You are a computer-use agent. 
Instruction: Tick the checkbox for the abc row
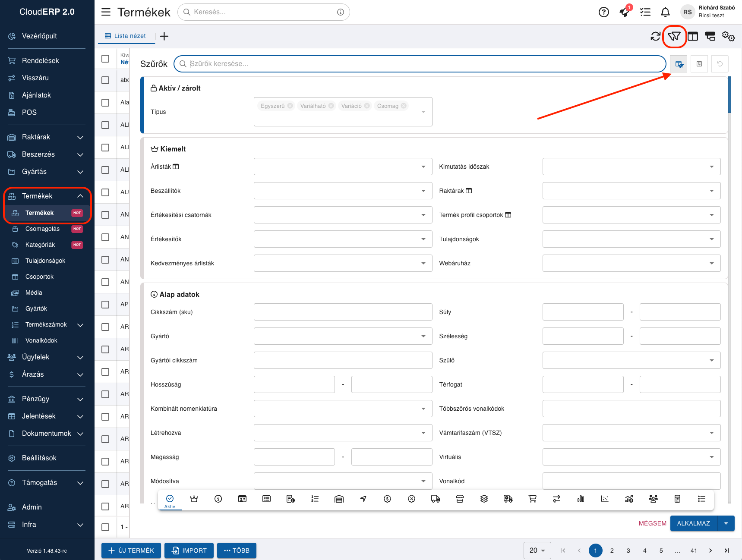click(x=105, y=80)
